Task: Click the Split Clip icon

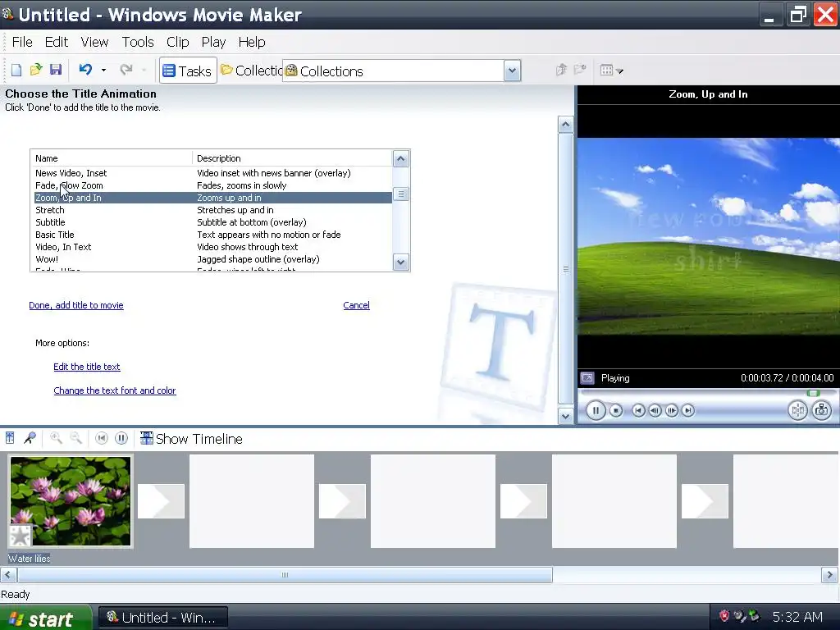Action: point(797,411)
